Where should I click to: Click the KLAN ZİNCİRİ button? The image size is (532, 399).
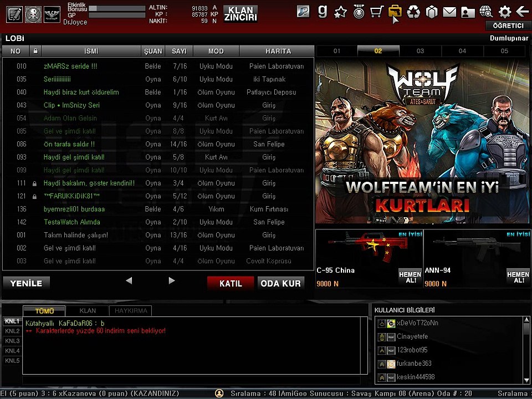tap(240, 14)
